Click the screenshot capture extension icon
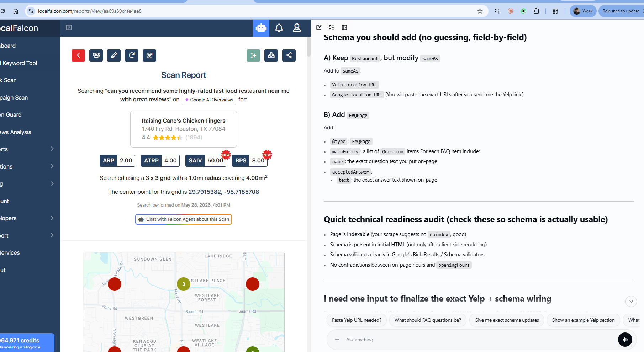This screenshot has width=644, height=352. pos(497,11)
